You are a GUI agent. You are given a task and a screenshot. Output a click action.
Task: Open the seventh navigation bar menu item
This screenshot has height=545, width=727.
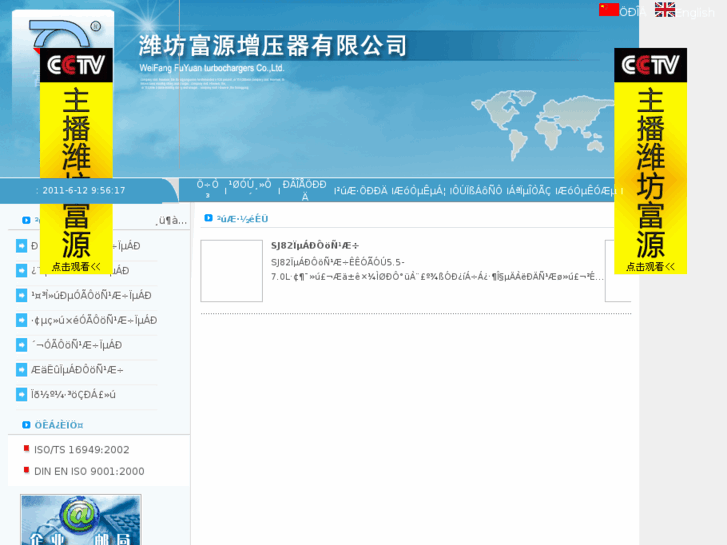click(529, 191)
